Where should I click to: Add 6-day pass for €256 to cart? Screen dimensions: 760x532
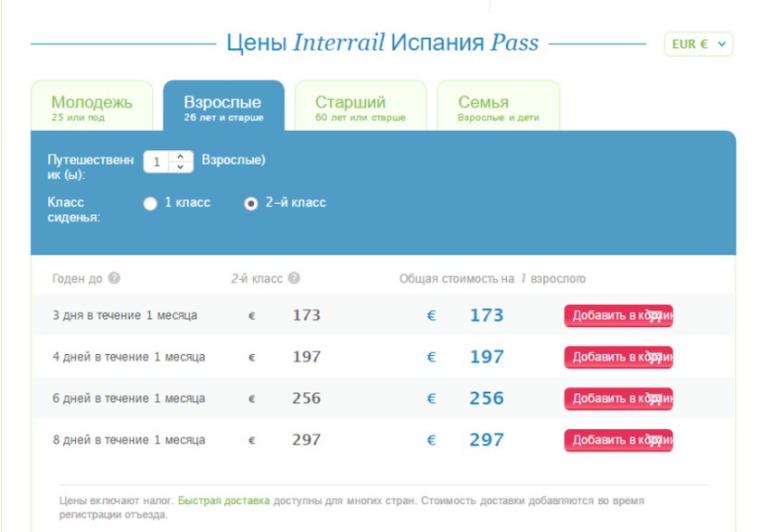coord(618,399)
